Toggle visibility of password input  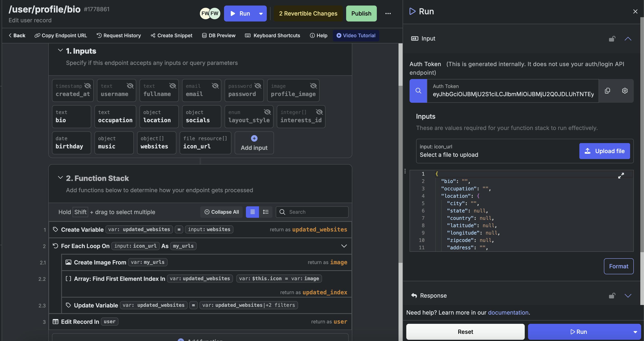click(258, 86)
